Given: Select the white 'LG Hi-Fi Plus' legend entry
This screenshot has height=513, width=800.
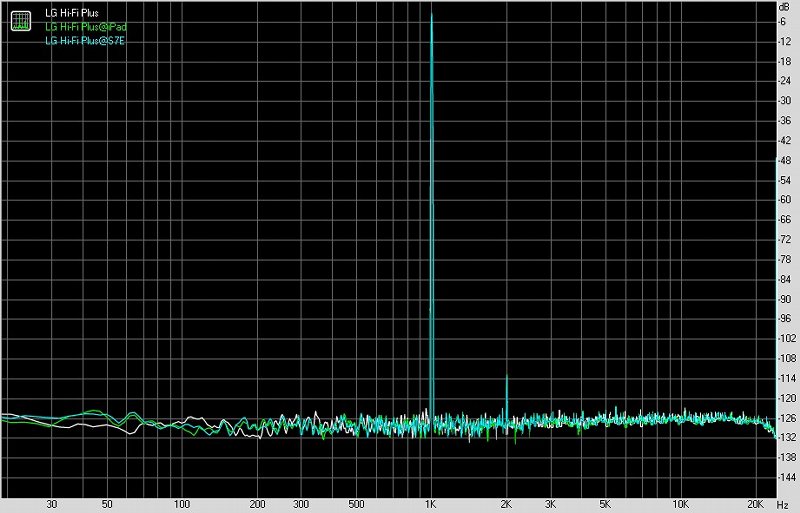Looking at the screenshot, I should click(72, 13).
